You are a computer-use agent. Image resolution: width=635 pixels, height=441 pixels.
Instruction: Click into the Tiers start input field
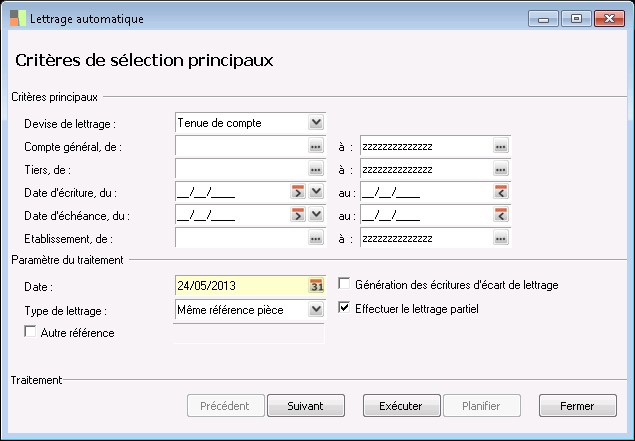(240, 169)
